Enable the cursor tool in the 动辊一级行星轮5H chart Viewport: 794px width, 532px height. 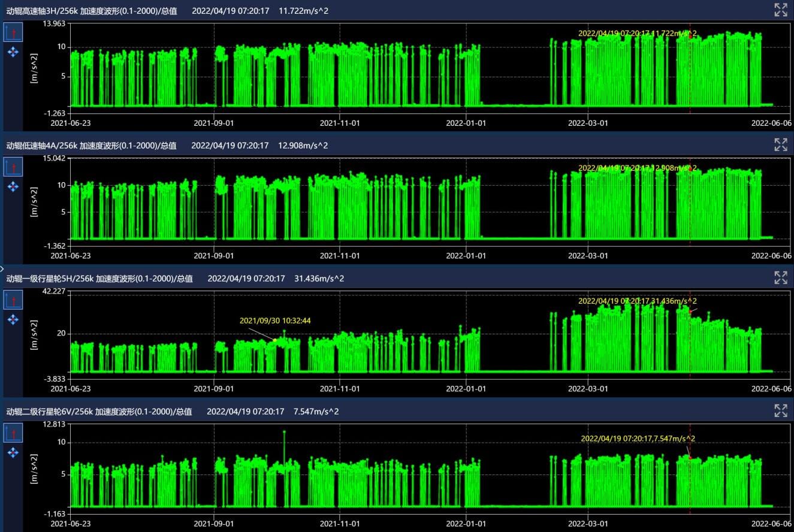(13, 300)
